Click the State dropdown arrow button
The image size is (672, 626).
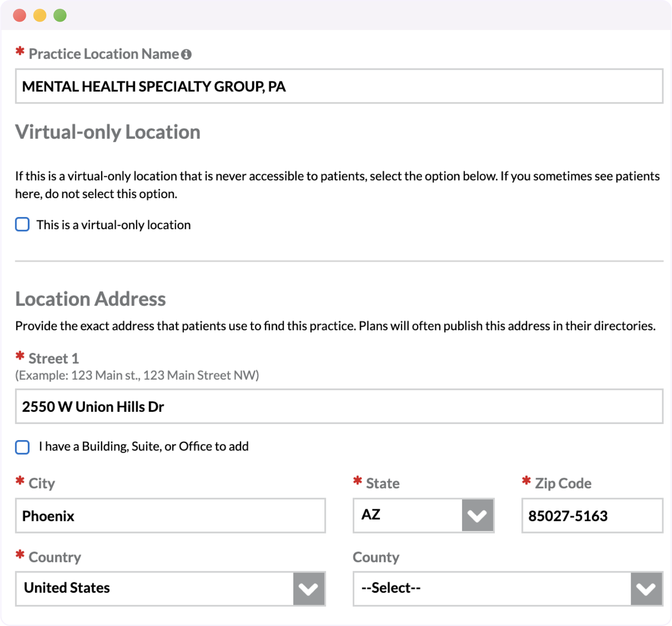pos(477,515)
